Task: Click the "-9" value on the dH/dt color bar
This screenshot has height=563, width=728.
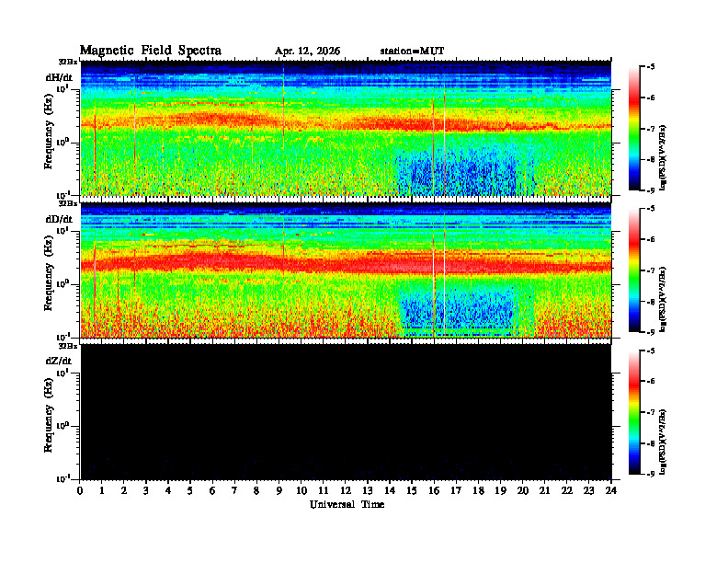Action: [x=651, y=190]
